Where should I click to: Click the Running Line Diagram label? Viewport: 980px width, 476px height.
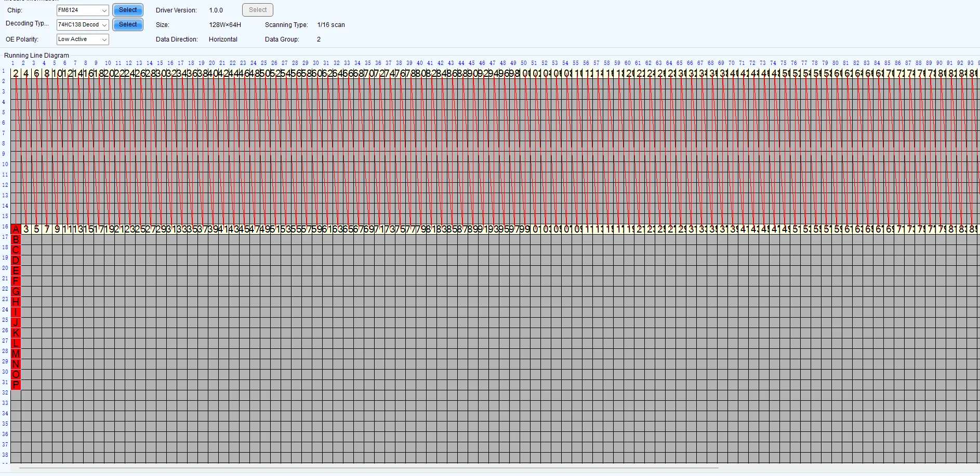point(36,56)
